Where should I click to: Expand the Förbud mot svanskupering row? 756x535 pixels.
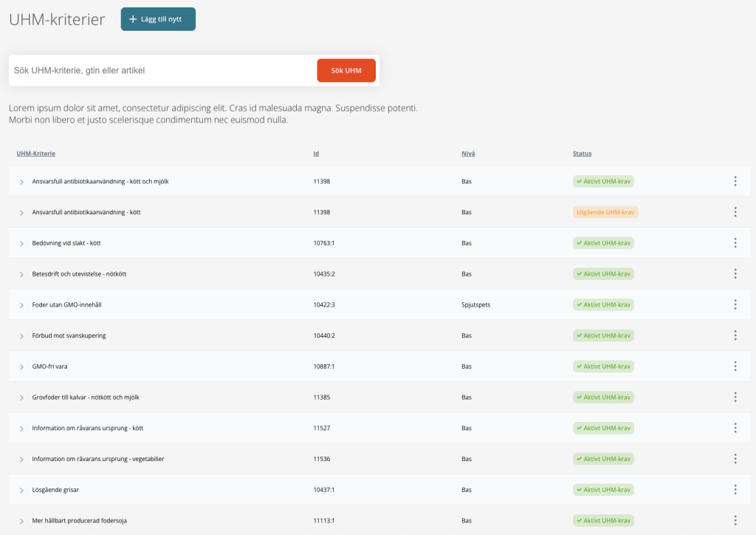pyautogui.click(x=21, y=336)
